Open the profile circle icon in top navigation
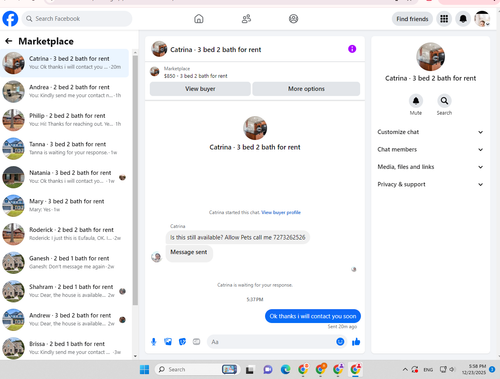Viewport: 500px width, 379px height. click(x=293, y=19)
